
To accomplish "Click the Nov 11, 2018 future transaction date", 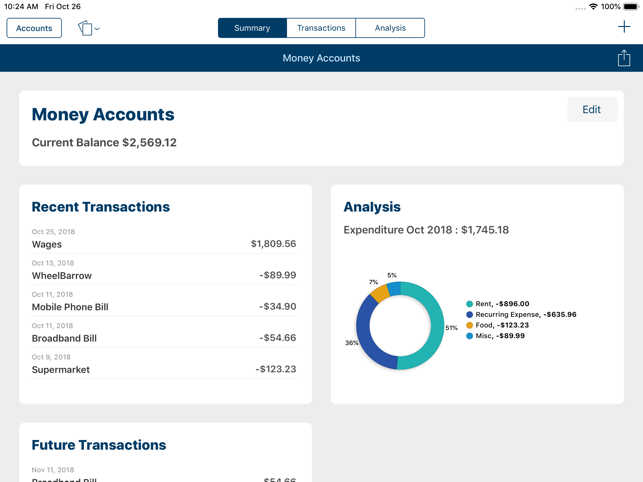I will click(53, 470).
